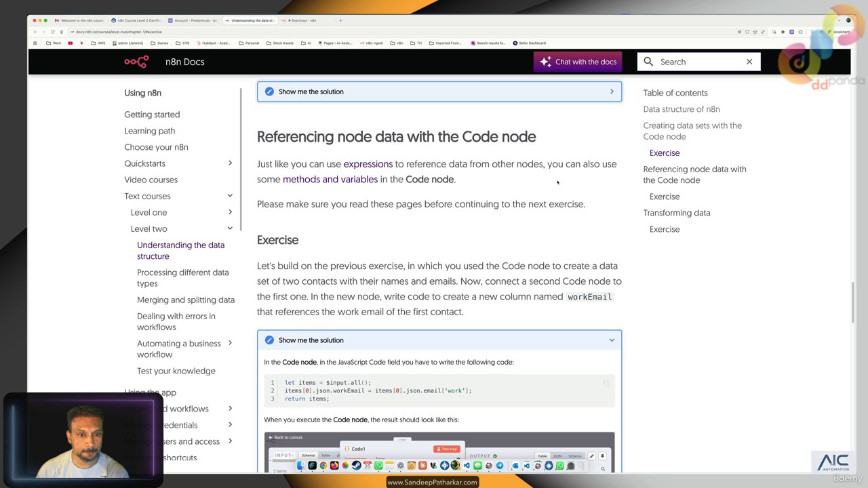
Task: Open Merging and splitting data page
Action: click(186, 300)
